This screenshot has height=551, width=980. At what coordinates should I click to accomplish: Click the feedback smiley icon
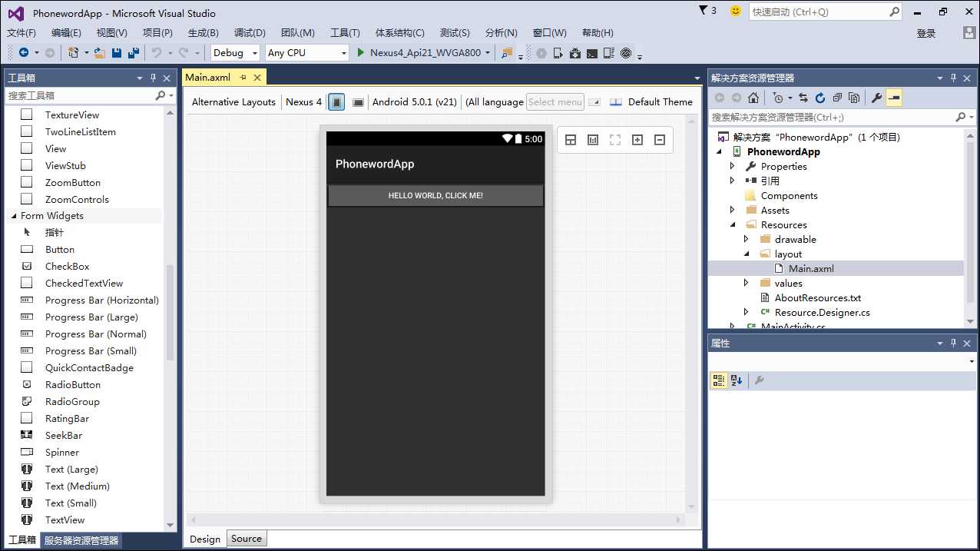pyautogui.click(x=736, y=11)
